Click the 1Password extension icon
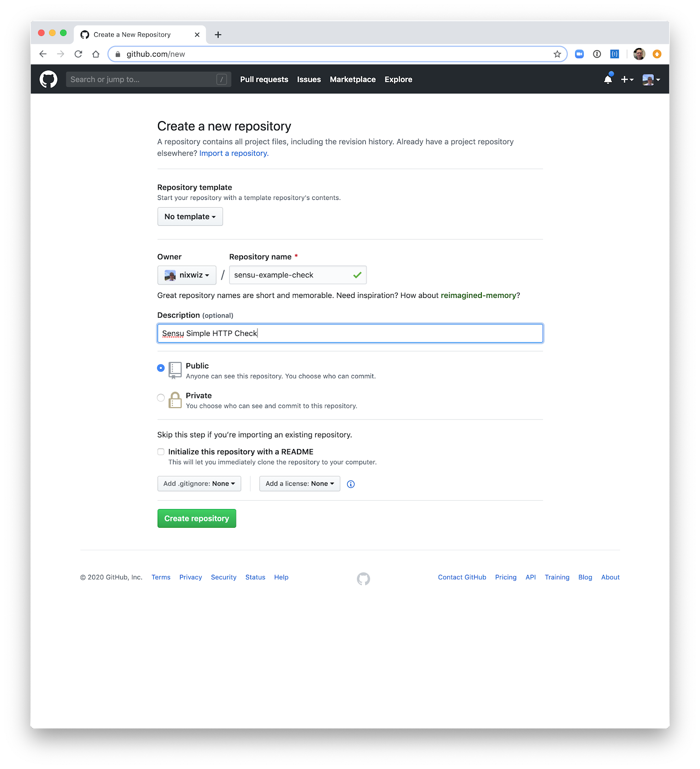The height and width of the screenshot is (769, 700). coord(597,54)
